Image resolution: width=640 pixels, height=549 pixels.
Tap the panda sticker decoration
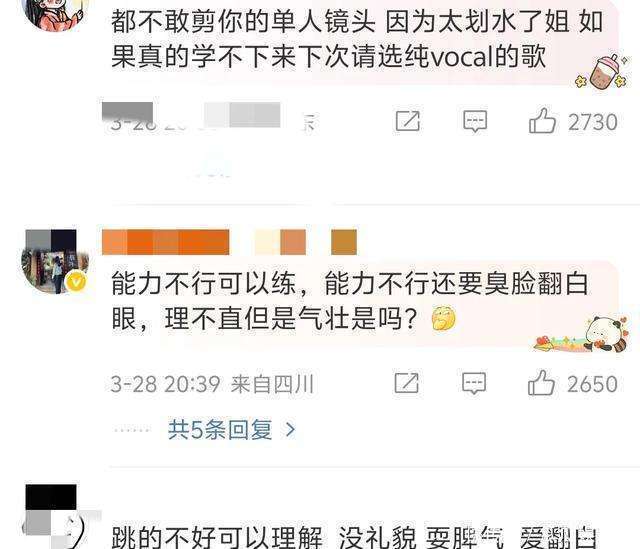[582, 334]
